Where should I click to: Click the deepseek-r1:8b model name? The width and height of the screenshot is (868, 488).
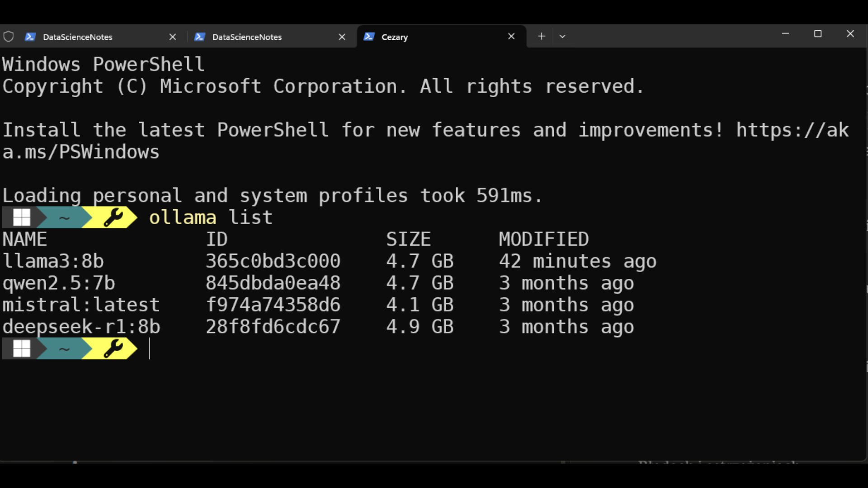81,327
